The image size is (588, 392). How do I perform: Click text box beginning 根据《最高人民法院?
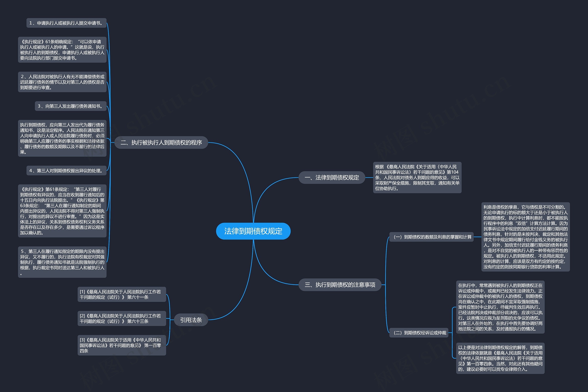(x=417, y=177)
